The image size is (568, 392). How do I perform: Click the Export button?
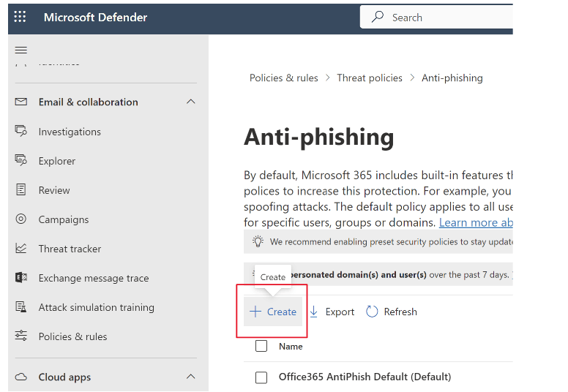[332, 312]
